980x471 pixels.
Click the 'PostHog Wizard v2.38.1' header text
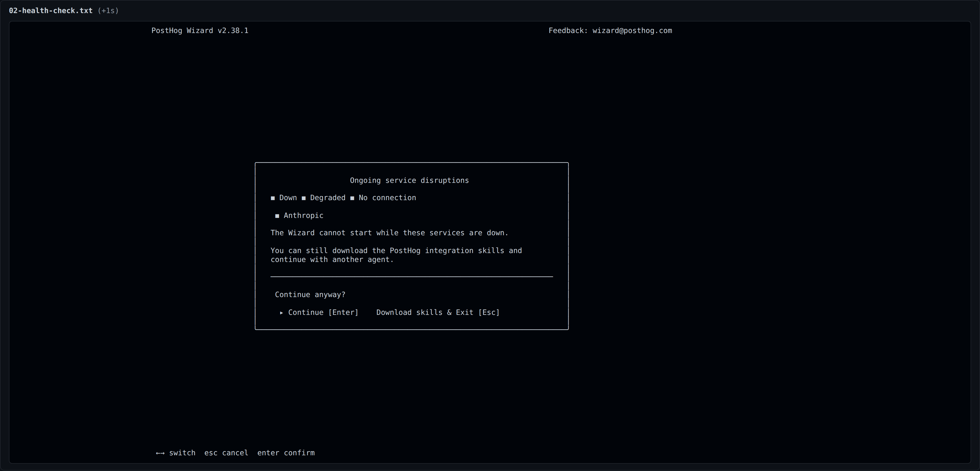tap(200, 30)
